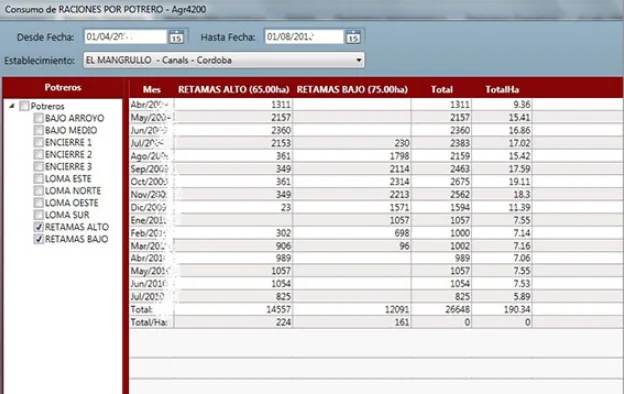
Task: Click the Total/Ha row label
Action: point(149,322)
